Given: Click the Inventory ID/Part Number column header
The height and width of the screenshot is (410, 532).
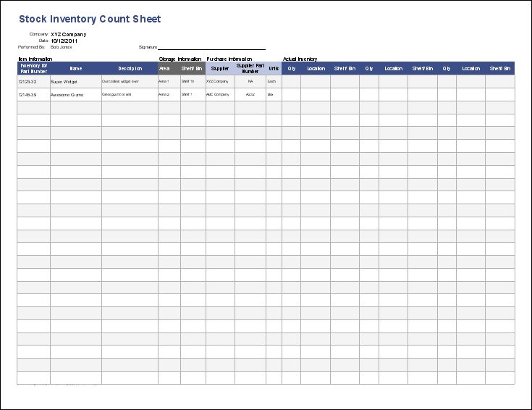Looking at the screenshot, I should coord(33,68).
